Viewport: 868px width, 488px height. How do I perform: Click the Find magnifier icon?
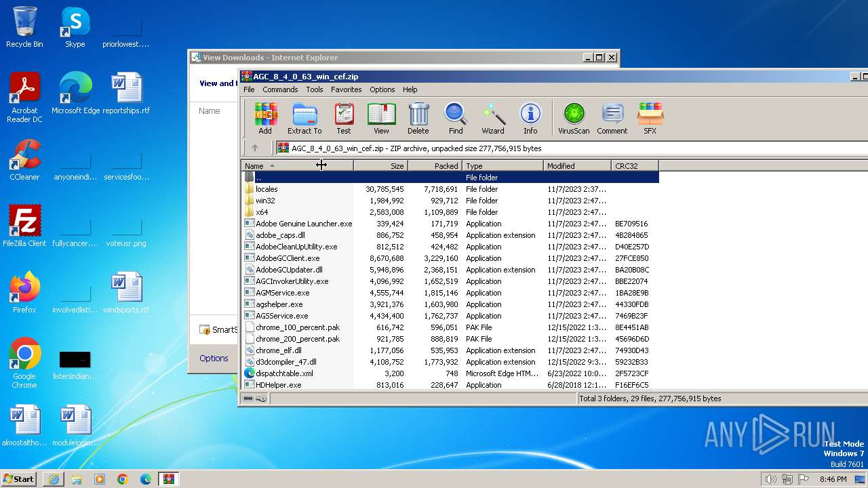tap(456, 119)
